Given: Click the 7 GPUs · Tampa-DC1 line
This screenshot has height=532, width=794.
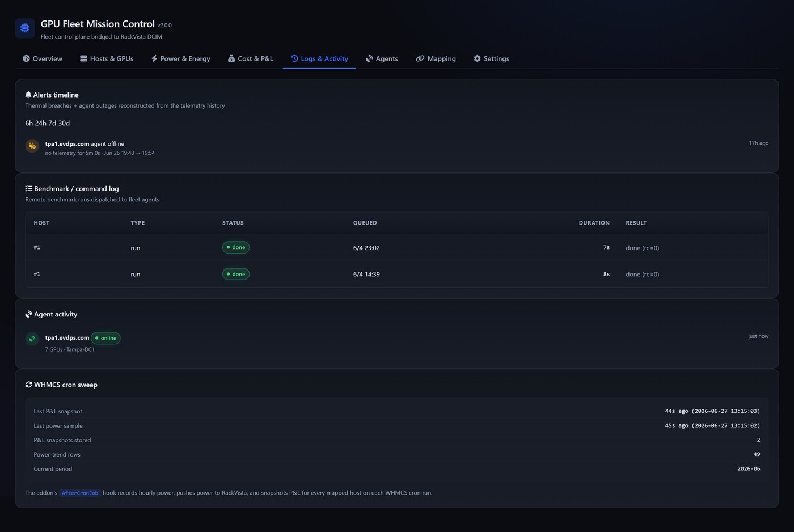Looking at the screenshot, I should (70, 349).
